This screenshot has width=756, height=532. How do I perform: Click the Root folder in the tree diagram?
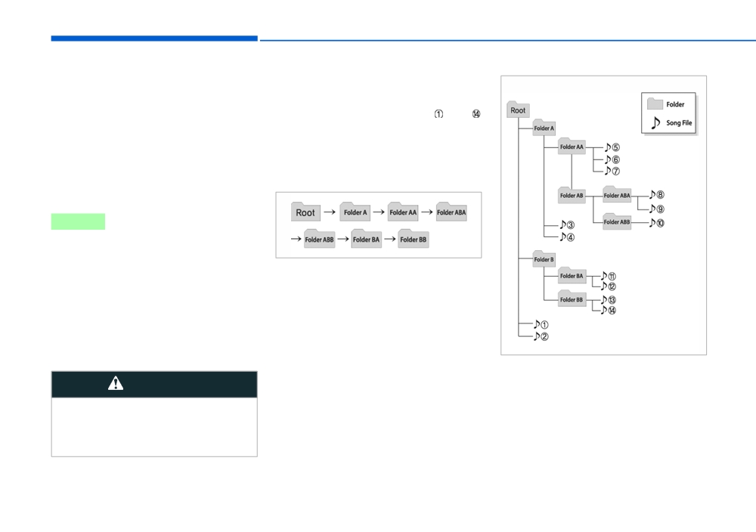click(x=518, y=110)
